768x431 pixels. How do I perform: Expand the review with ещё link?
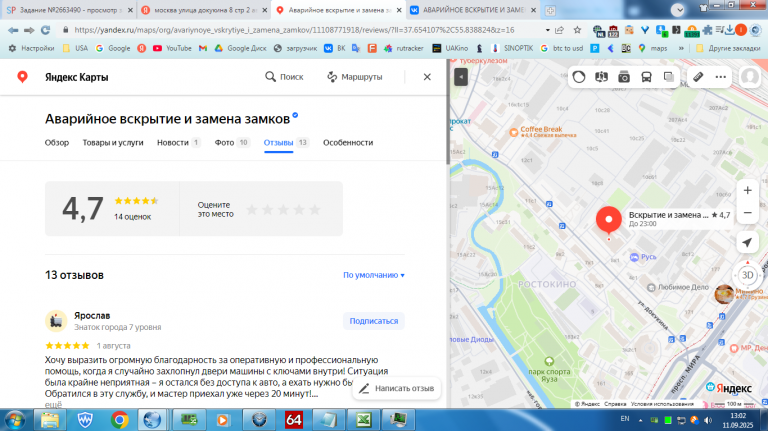(53, 405)
